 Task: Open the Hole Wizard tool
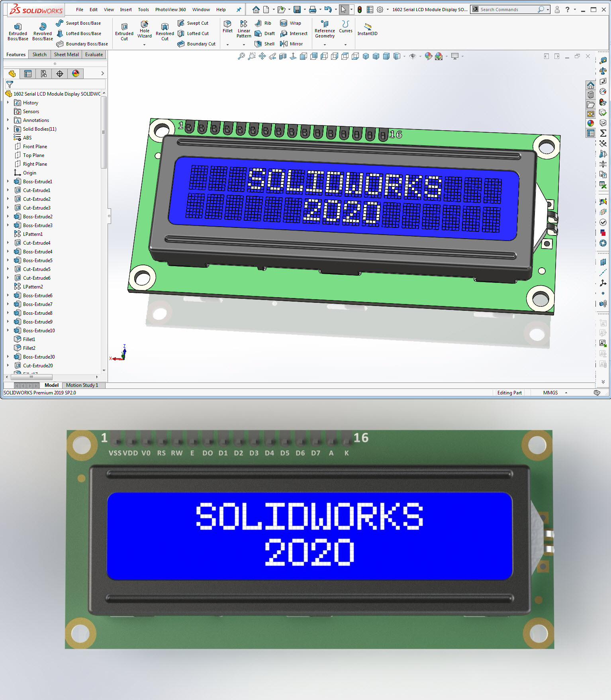tap(145, 29)
